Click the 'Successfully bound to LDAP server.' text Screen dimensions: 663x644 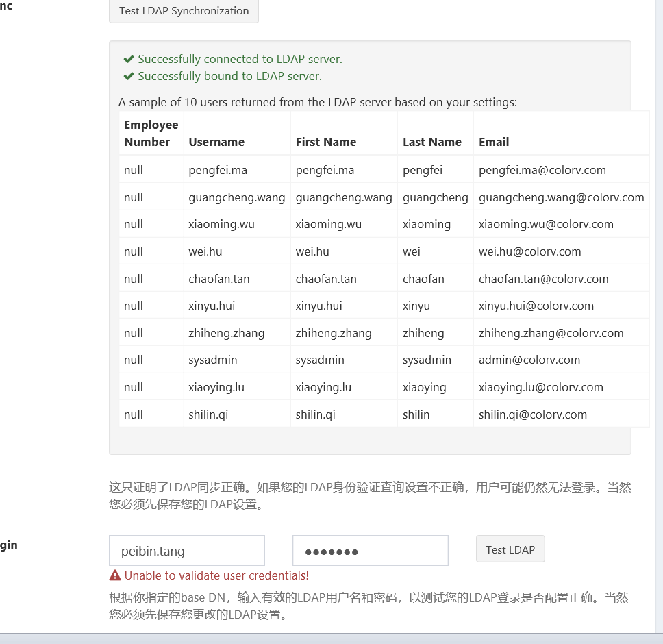pyautogui.click(x=229, y=77)
